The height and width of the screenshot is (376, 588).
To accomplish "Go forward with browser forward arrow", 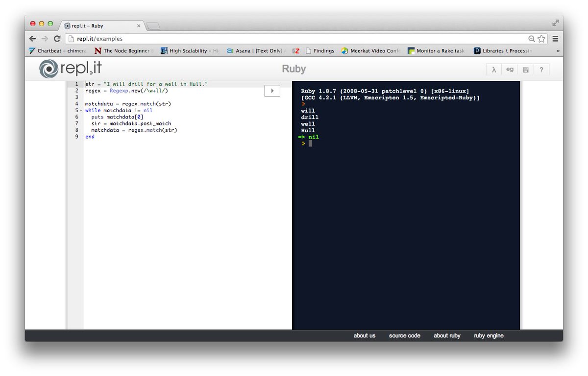I will click(45, 39).
